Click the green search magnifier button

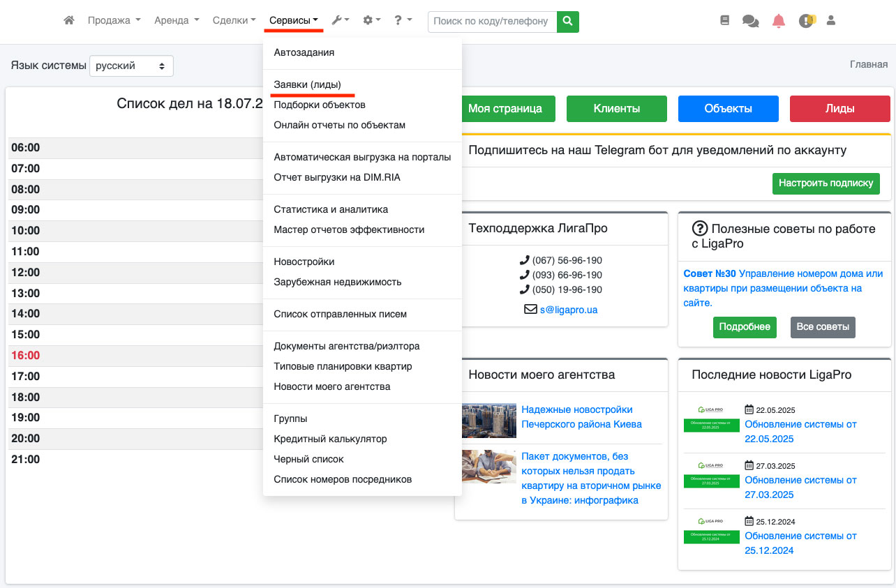point(568,21)
